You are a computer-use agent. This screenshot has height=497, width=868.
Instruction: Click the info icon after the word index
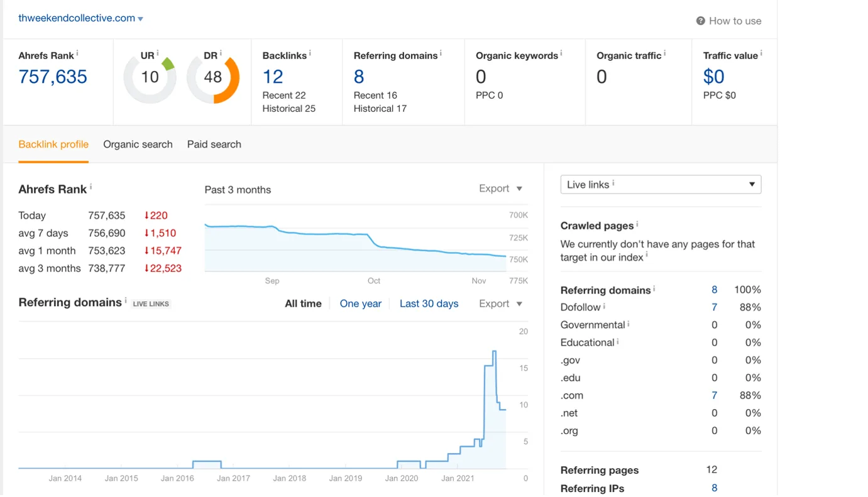pos(647,255)
